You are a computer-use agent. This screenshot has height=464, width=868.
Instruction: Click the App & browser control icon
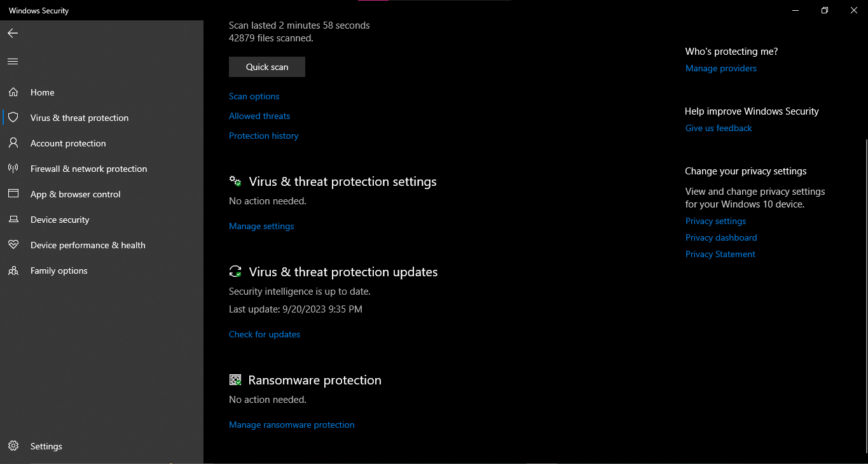pos(13,194)
